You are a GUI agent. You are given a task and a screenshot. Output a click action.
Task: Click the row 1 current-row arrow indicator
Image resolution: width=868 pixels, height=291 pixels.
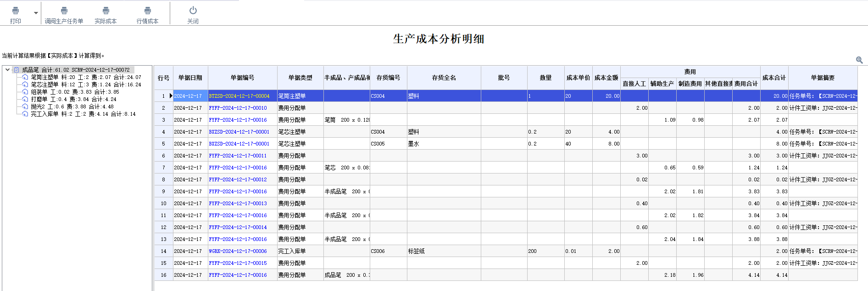point(171,96)
